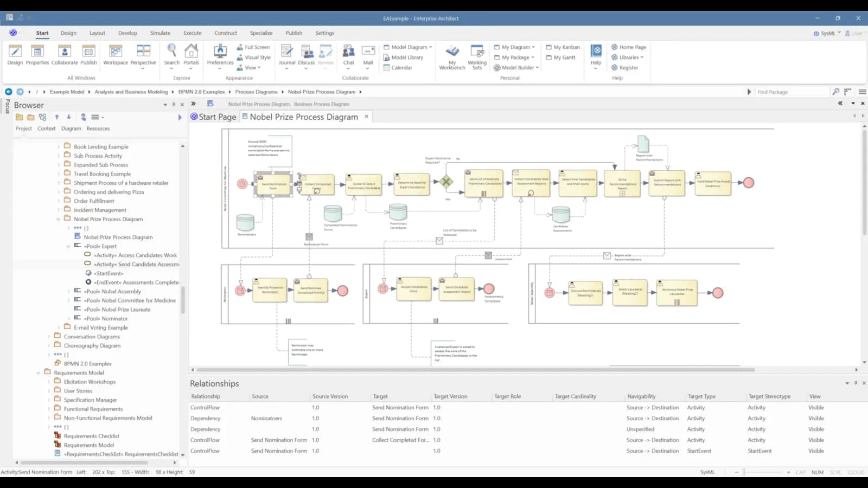Select the Book Lending Example package

101,147
